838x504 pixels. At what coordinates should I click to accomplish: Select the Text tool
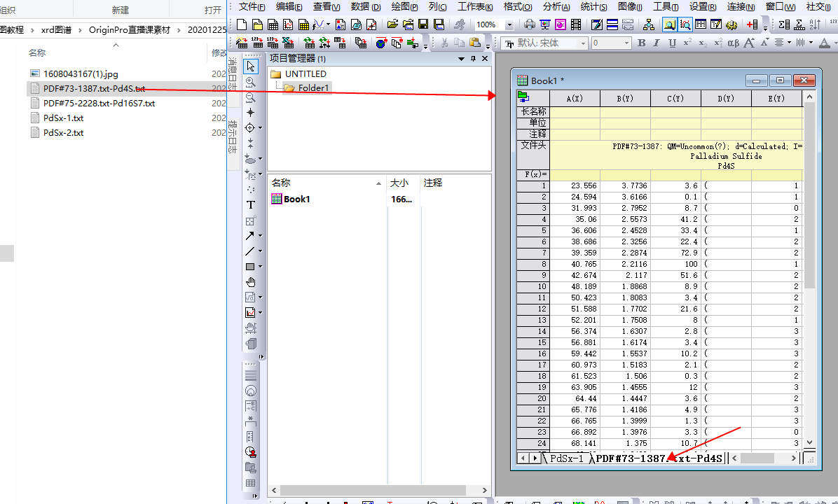251,205
